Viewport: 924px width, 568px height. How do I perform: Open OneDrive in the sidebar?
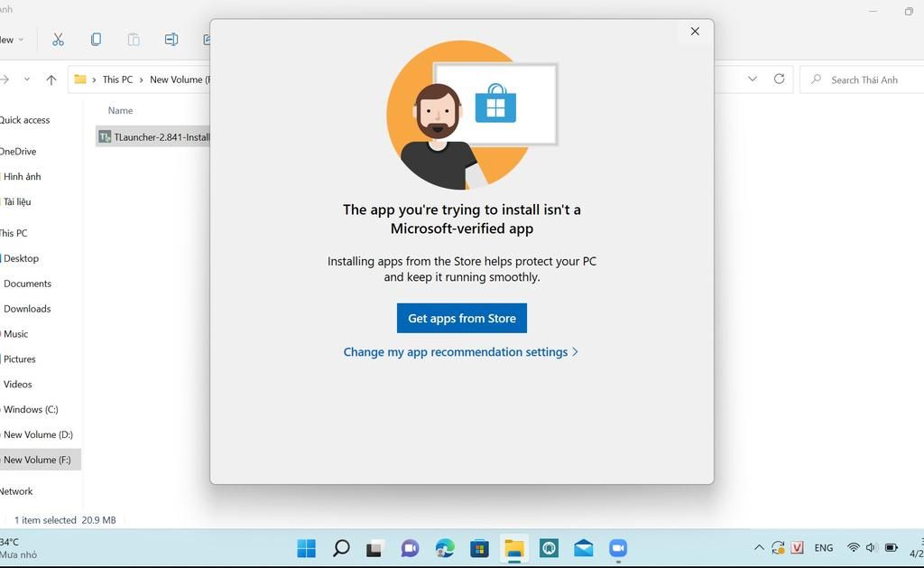coord(18,151)
